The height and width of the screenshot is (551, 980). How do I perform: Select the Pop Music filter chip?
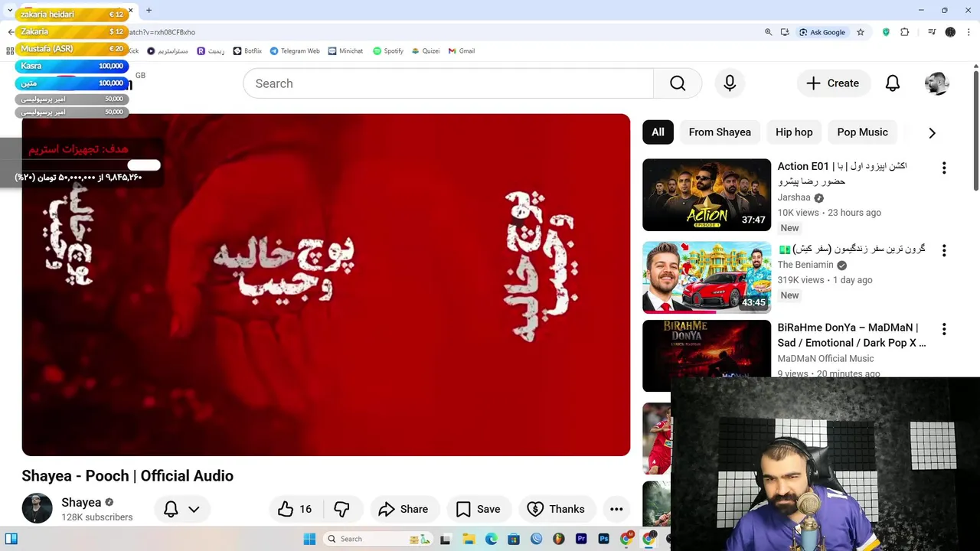[862, 132]
